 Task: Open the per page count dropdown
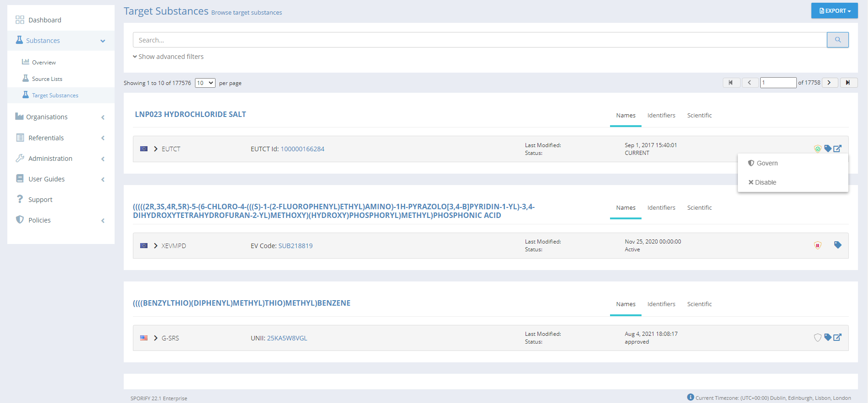(205, 83)
